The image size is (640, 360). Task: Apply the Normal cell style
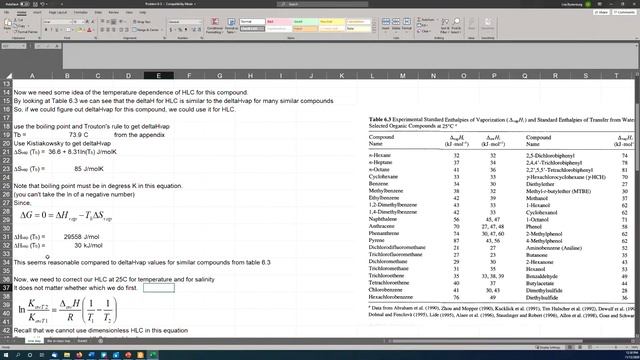[252, 22]
